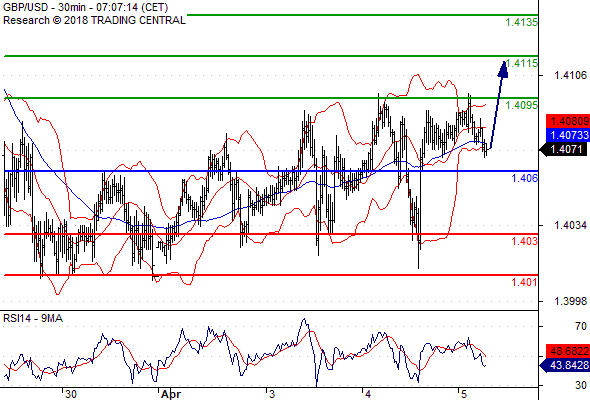Screen dimensions: 590x400
Task: Click the red 48.6822 RSI value tag
Action: point(568,351)
